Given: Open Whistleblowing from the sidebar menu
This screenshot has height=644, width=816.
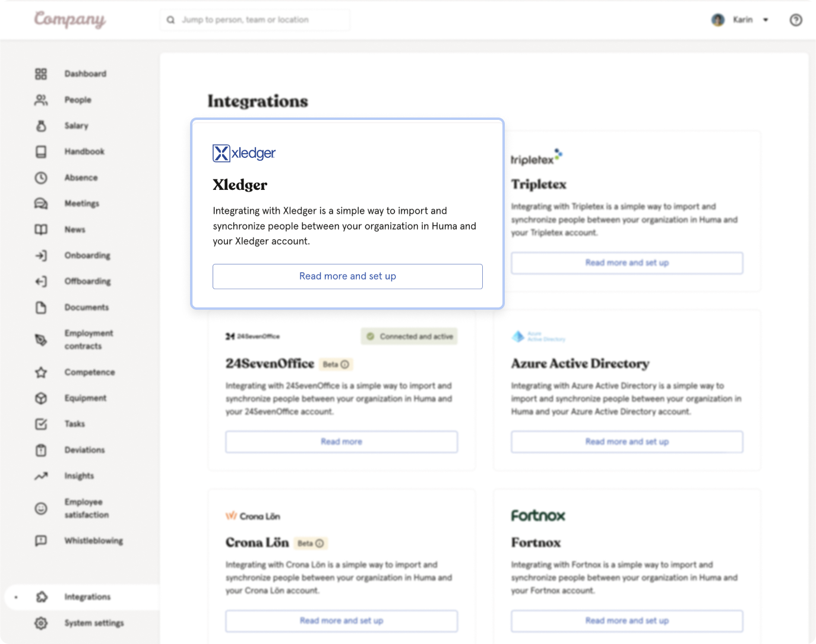Looking at the screenshot, I should pos(93,541).
